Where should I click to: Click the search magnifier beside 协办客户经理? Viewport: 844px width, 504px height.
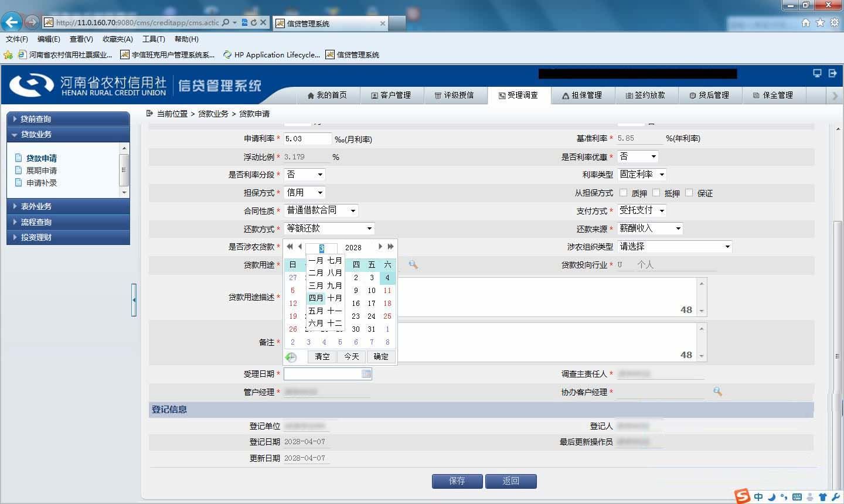[x=717, y=391]
